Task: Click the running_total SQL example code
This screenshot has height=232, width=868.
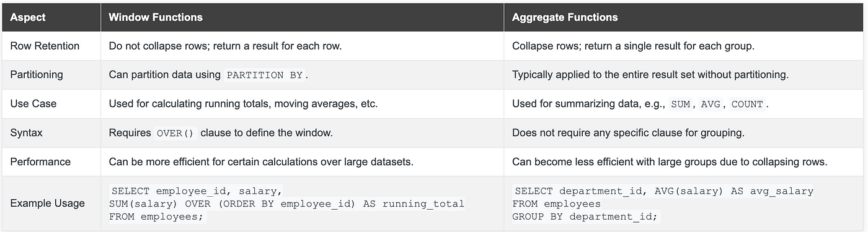Action: [x=286, y=204]
